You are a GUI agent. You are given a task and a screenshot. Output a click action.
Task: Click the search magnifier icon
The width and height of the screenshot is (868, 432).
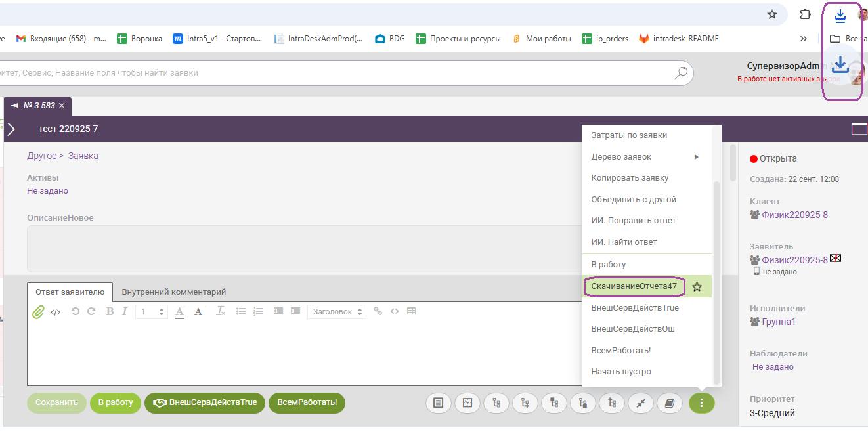pyautogui.click(x=681, y=72)
